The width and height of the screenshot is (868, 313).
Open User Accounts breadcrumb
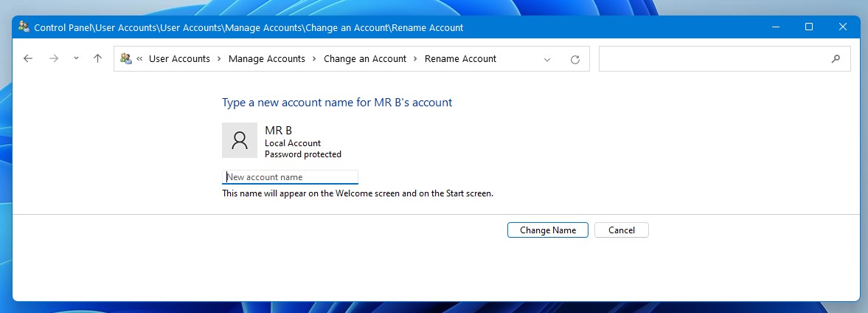click(x=179, y=59)
